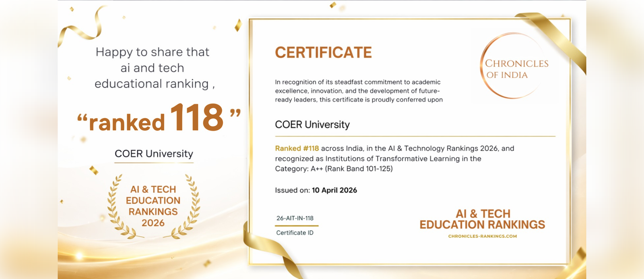Screen dimensions: 644x279
Task: Click the "Certificate ID" label
Action: click(x=295, y=233)
